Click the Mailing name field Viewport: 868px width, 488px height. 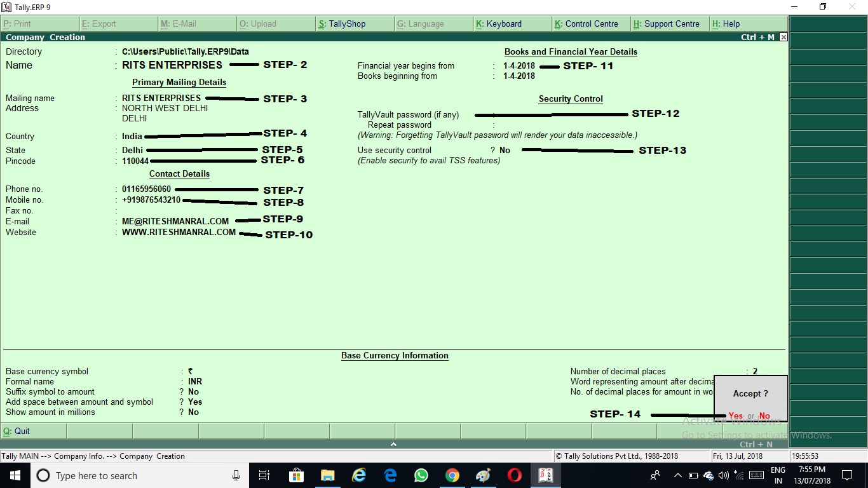(161, 98)
